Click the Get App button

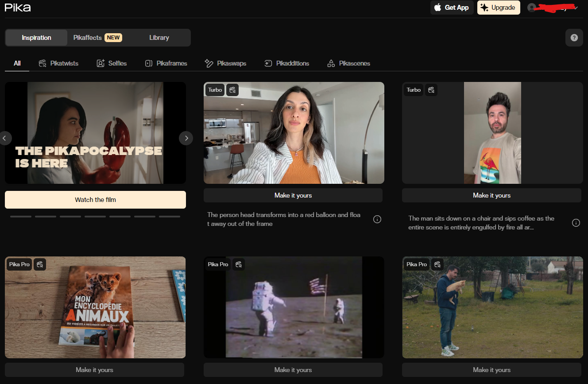[452, 8]
